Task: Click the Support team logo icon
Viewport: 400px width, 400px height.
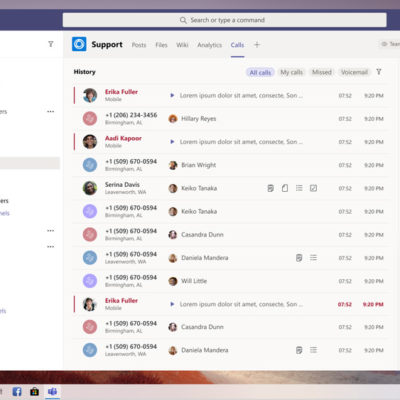Action: pos(79,44)
